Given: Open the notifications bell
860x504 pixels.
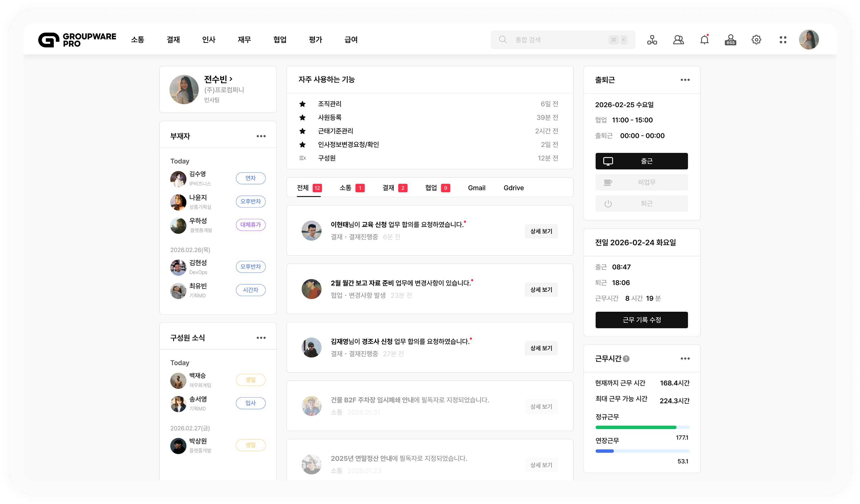Looking at the screenshot, I should click(704, 40).
